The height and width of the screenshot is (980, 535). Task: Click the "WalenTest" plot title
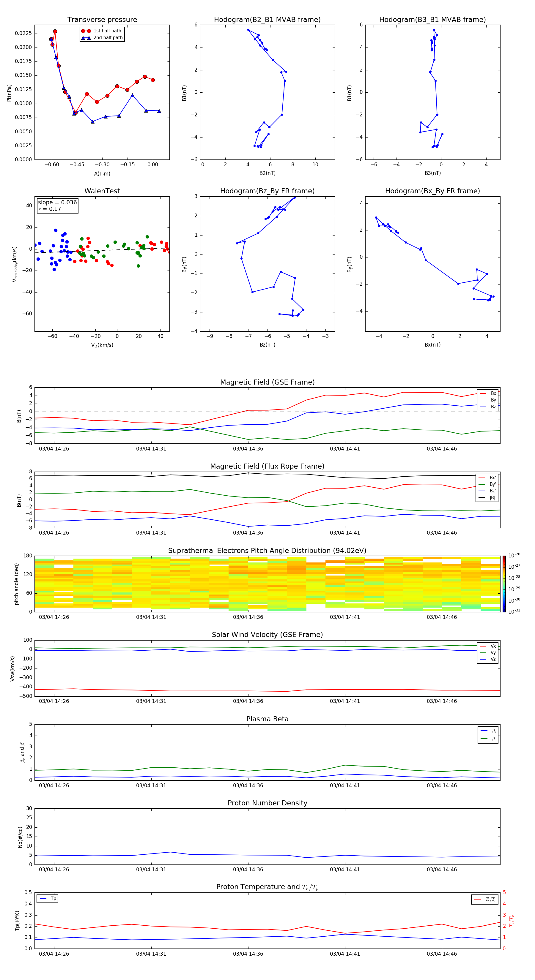[102, 191]
